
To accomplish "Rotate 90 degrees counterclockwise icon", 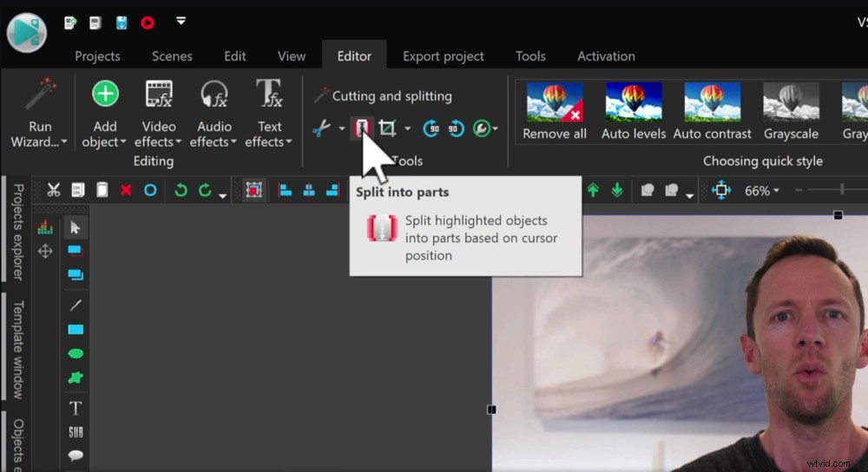I will tap(457, 128).
